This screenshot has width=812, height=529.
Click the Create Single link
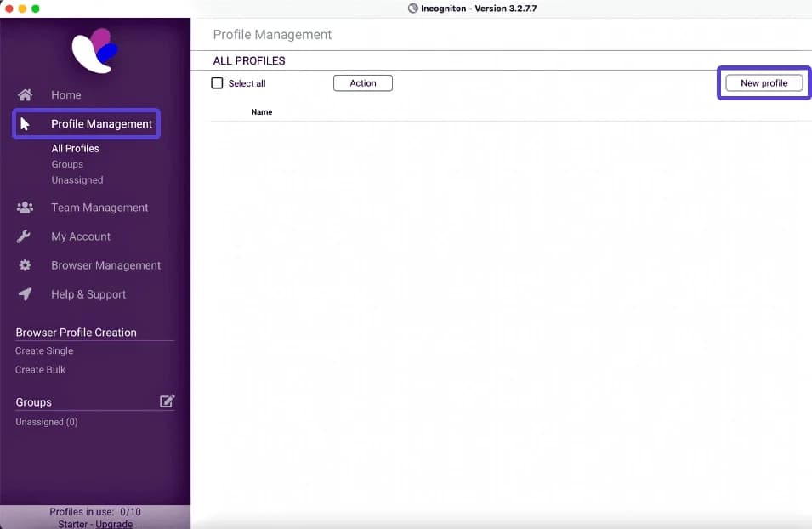pyautogui.click(x=44, y=351)
